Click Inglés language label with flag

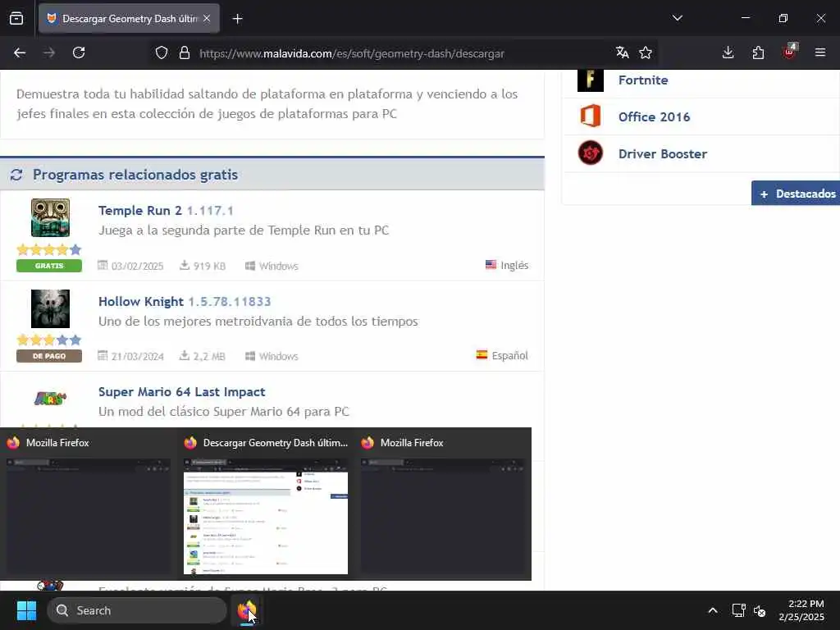pyautogui.click(x=507, y=265)
